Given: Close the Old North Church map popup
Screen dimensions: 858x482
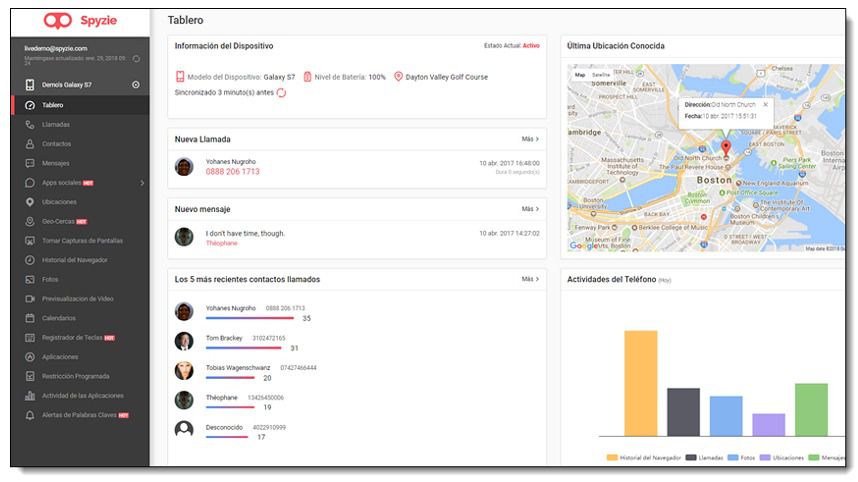Looking at the screenshot, I should click(x=766, y=104).
